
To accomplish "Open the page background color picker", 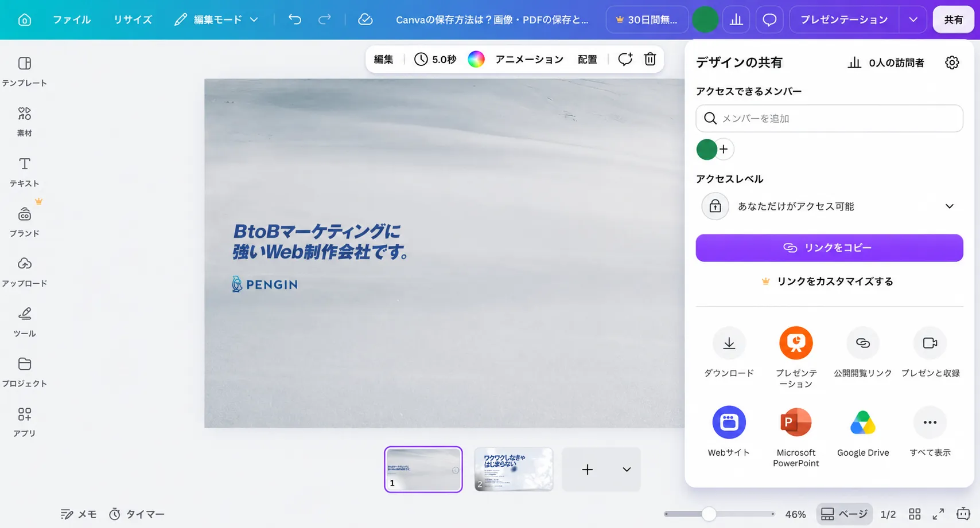I will tap(476, 59).
